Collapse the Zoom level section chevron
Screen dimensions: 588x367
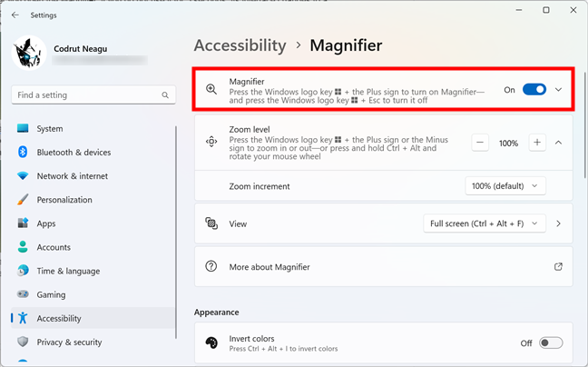tap(558, 143)
